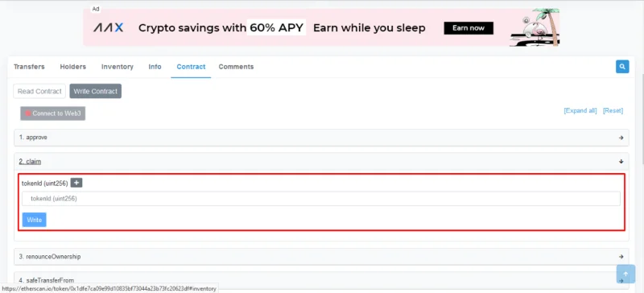The width and height of the screenshot is (644, 293).
Task: Click the AAX logo in the ad banner
Action: point(108,28)
